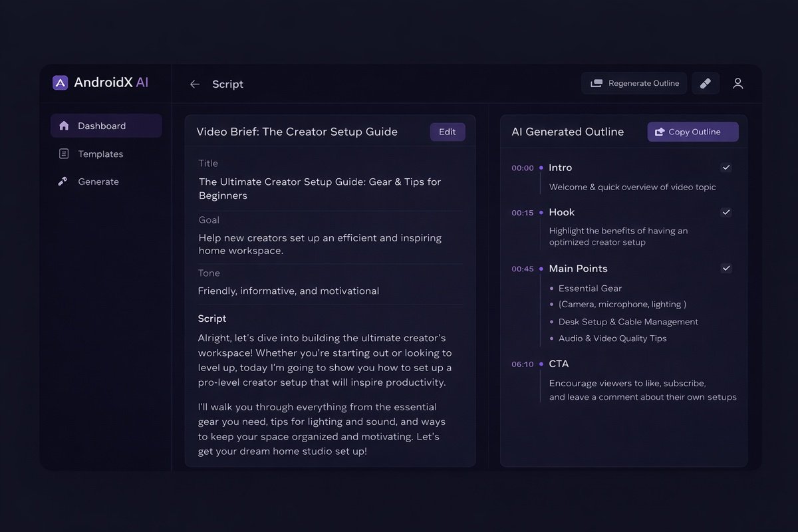The image size is (798, 532).
Task: Click the 06:10 CTA timestamp
Action: pos(523,364)
